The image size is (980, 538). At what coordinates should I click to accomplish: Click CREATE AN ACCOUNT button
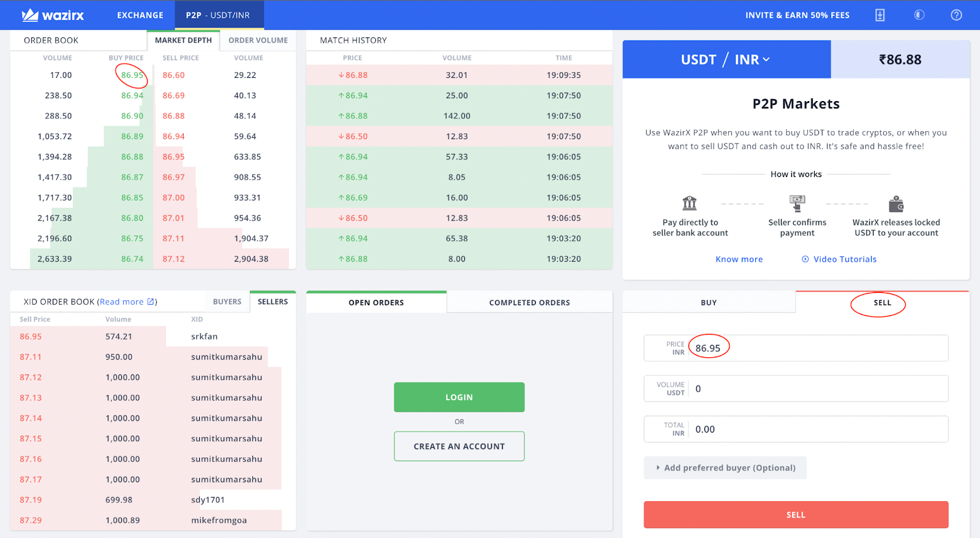point(459,446)
